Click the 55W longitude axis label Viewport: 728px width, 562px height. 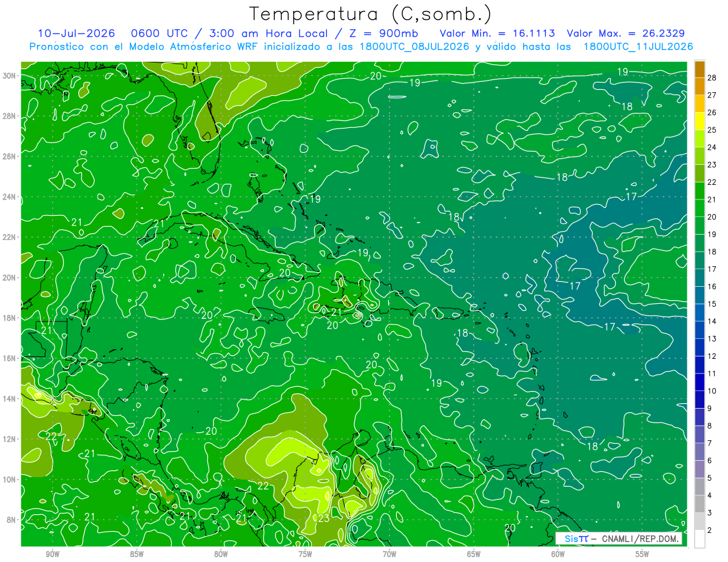tap(642, 554)
